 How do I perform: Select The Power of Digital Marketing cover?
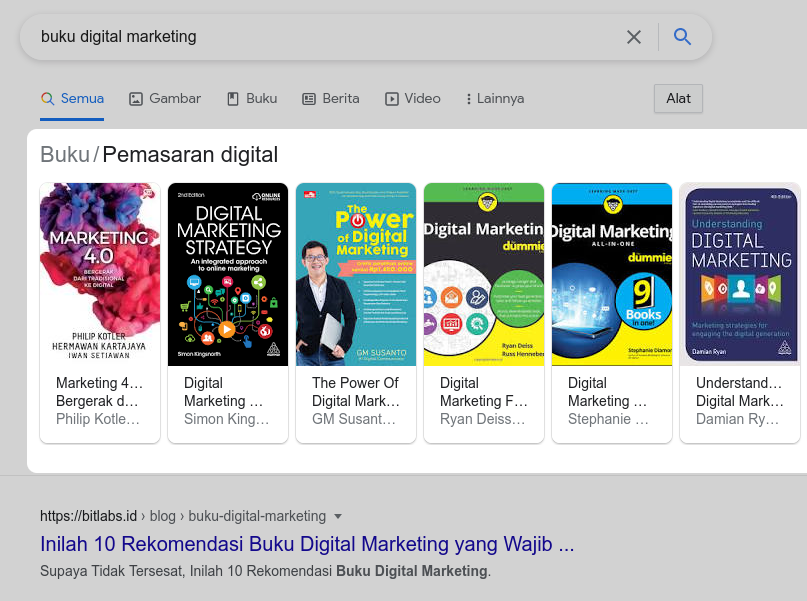(x=356, y=274)
